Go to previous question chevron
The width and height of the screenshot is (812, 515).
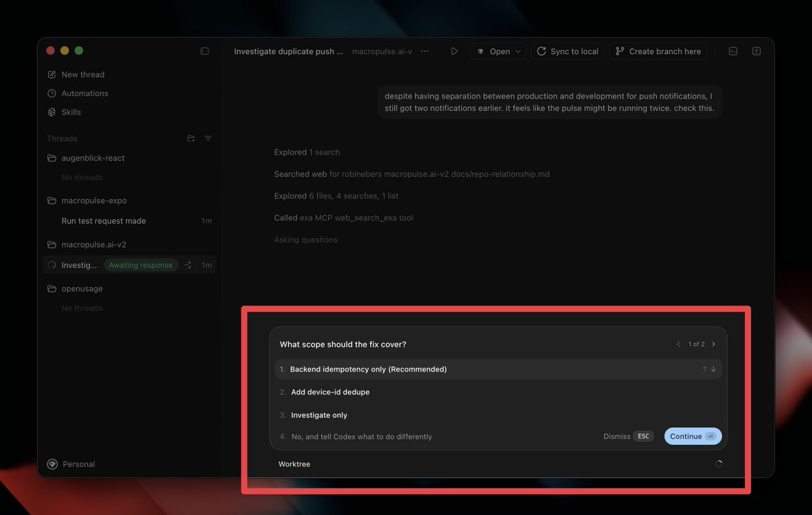pos(679,344)
